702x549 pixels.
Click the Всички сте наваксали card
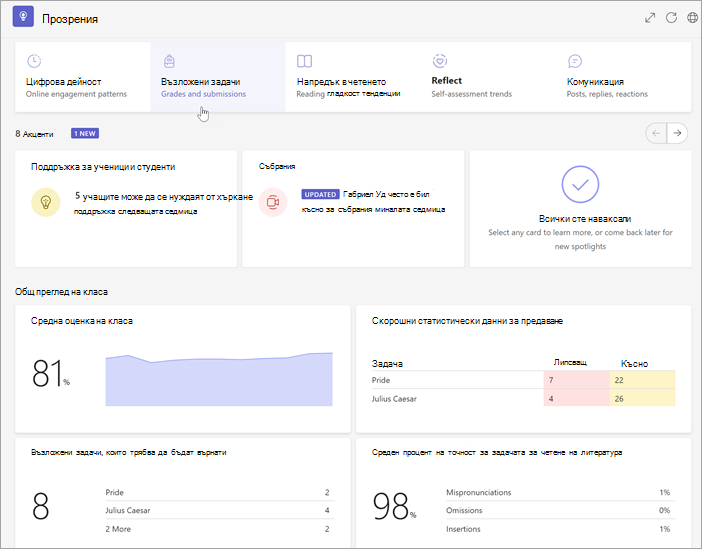coord(580,209)
